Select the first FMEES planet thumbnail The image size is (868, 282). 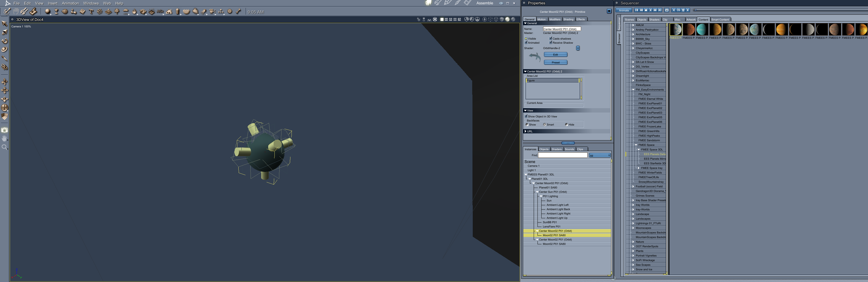coord(675,30)
